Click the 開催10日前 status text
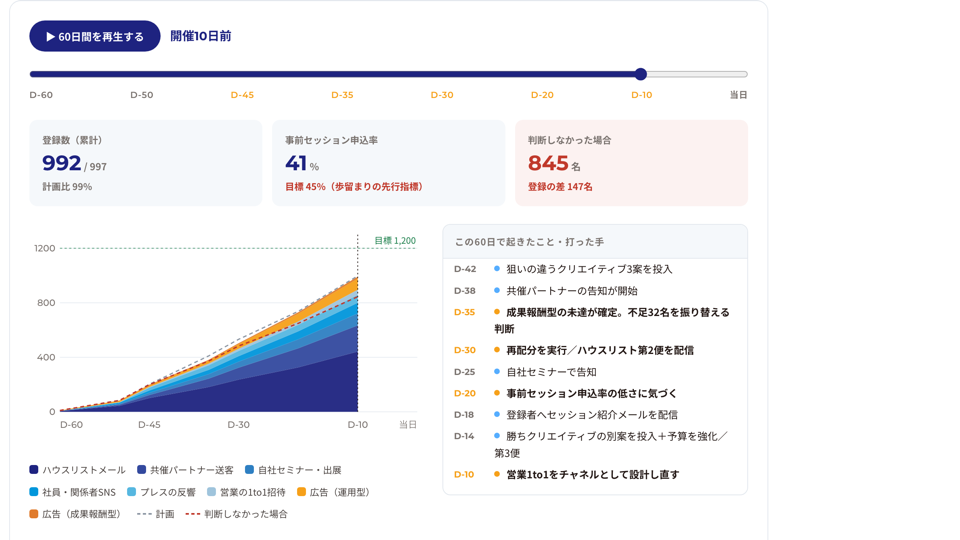Screen dimensions: 960x540 click(x=201, y=36)
